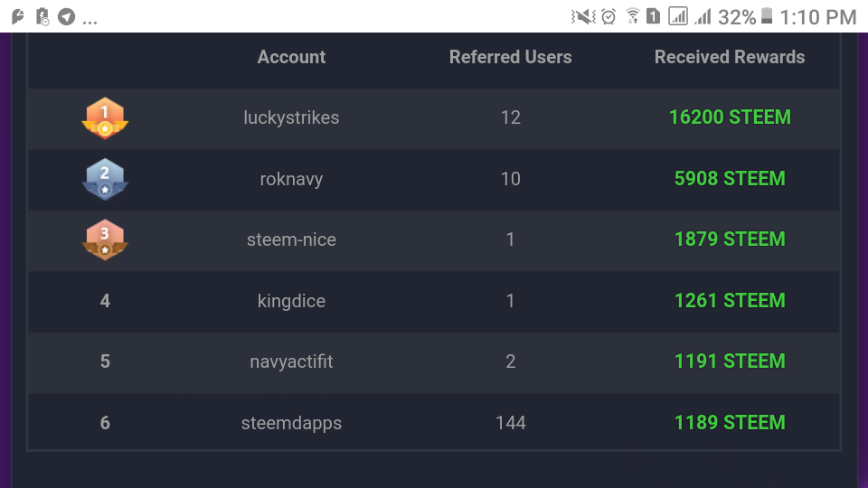This screenshot has width=868, height=488.
Task: Open the steemdapps account
Action: (x=291, y=423)
